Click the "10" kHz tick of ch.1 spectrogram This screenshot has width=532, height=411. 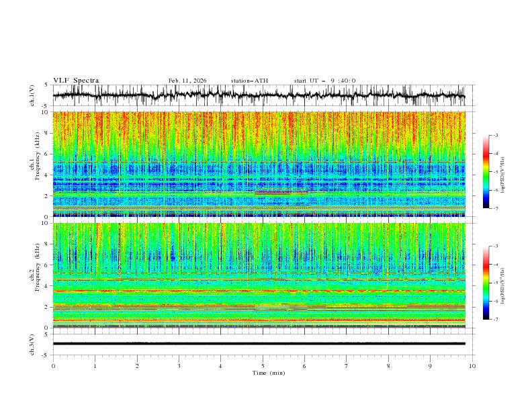click(46, 112)
